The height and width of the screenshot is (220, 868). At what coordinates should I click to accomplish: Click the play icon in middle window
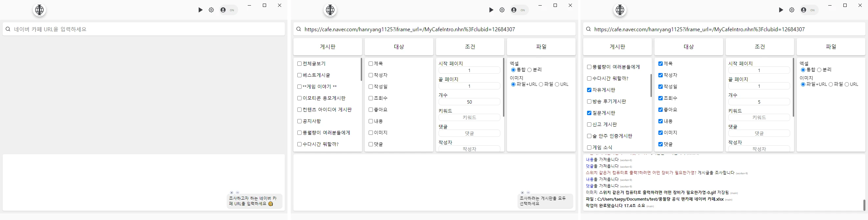[491, 10]
